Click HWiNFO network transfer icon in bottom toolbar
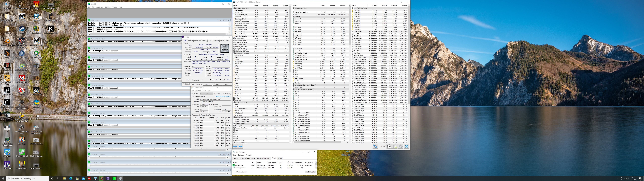This screenshot has height=181, width=644. tap(375, 147)
